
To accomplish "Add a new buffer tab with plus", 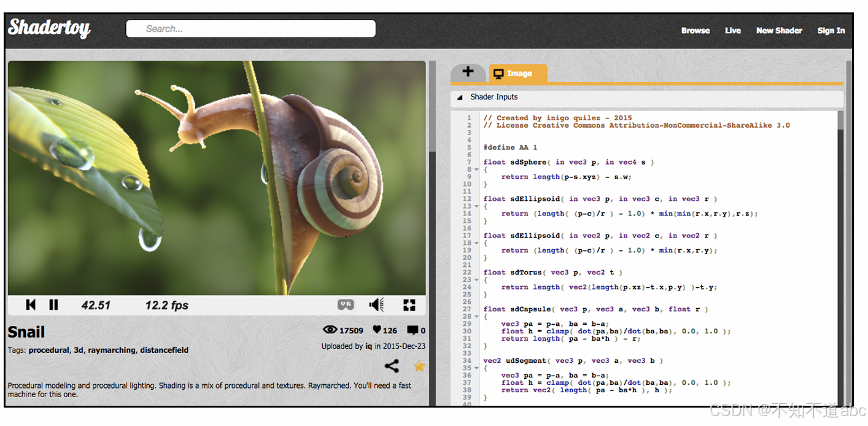I will [x=468, y=72].
